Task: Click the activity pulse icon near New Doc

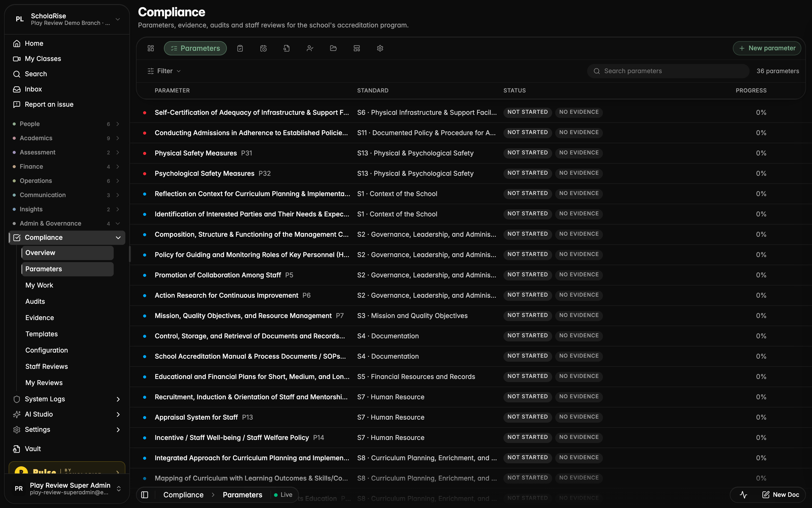Action: coord(743,495)
